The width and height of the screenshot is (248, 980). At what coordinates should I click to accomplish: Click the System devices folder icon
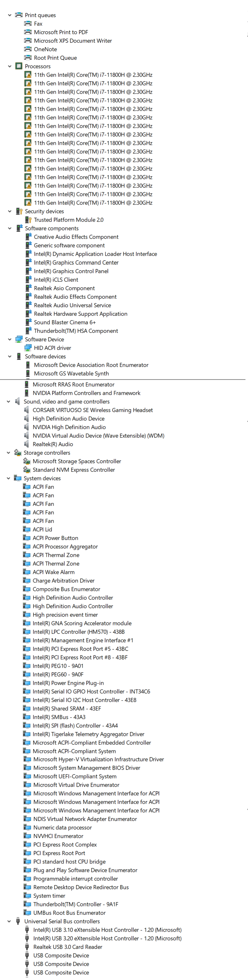[x=17, y=478]
